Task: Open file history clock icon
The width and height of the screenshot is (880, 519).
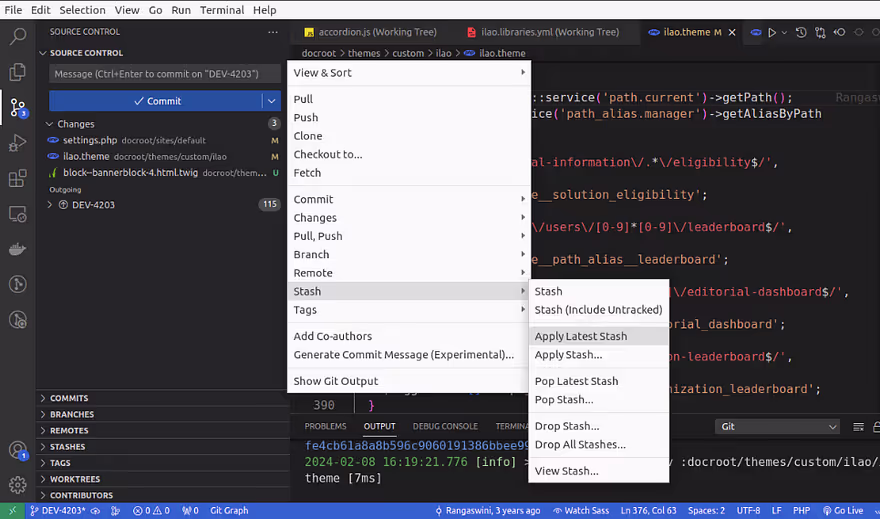Action: pos(801,33)
